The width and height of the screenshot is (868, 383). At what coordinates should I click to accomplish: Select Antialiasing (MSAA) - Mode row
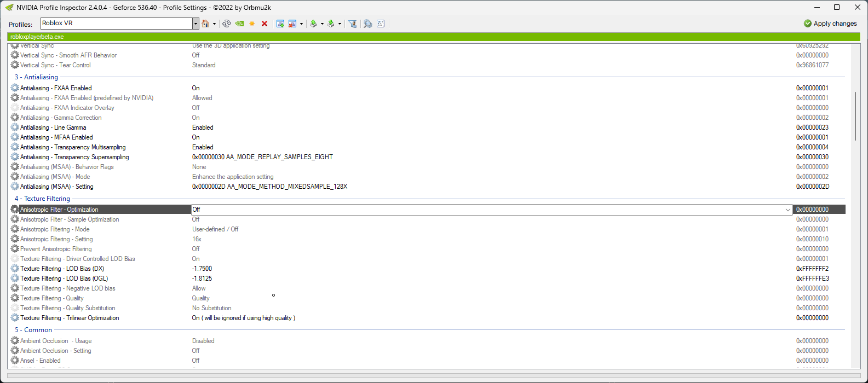(x=427, y=177)
